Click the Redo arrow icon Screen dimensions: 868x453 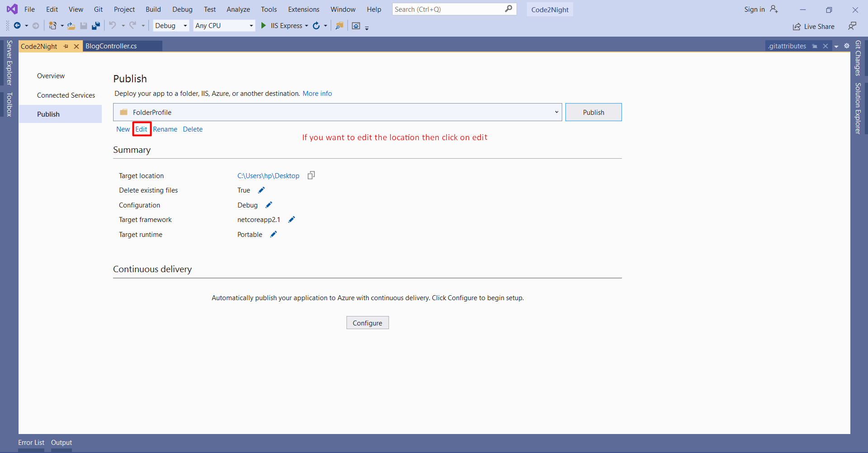point(133,25)
